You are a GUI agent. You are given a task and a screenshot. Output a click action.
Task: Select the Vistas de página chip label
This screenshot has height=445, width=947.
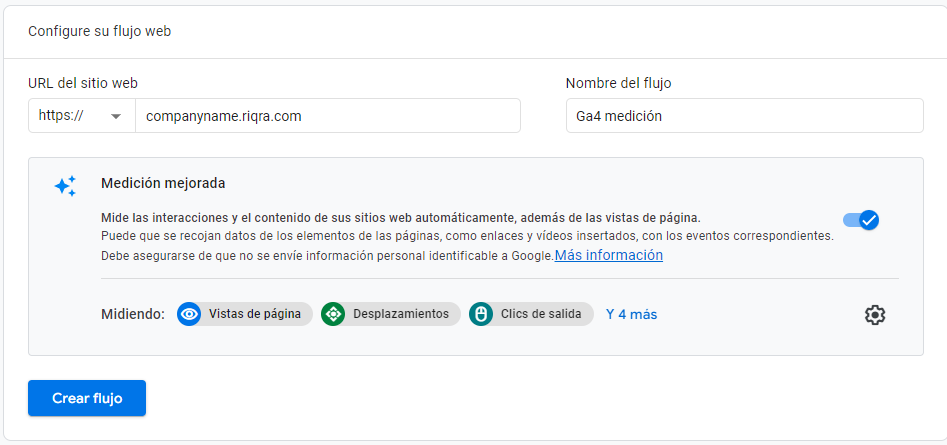coord(254,314)
